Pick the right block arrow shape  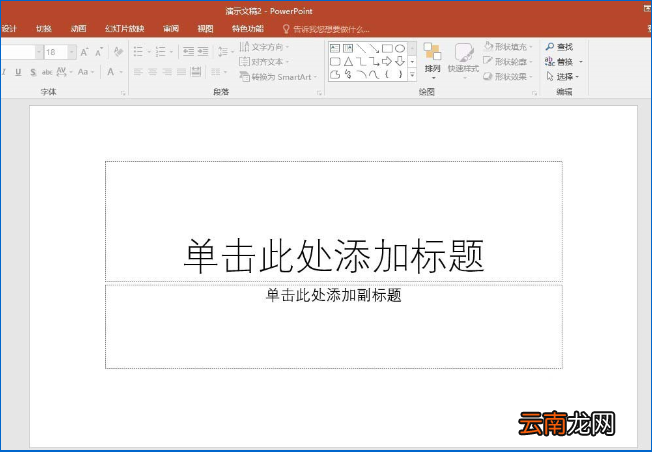(x=387, y=62)
